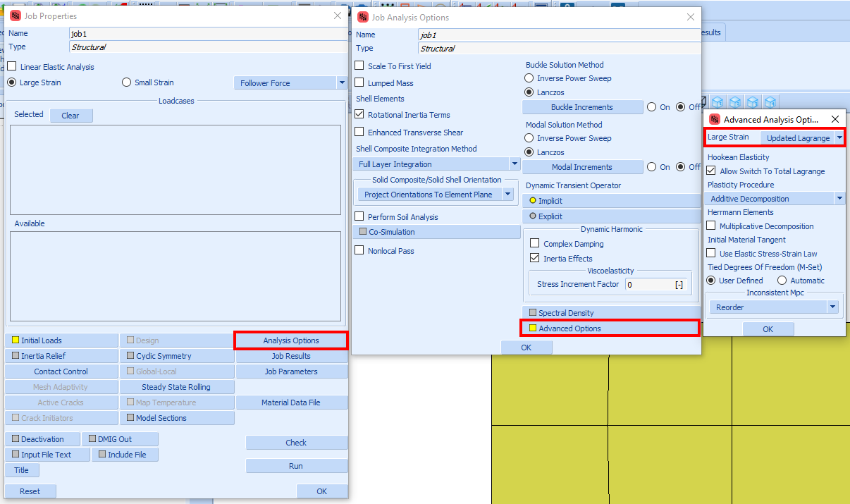This screenshot has height=504, width=850.
Task: Enable Multiplicative Decomposition for Herrmann Elements
Action: click(x=711, y=226)
